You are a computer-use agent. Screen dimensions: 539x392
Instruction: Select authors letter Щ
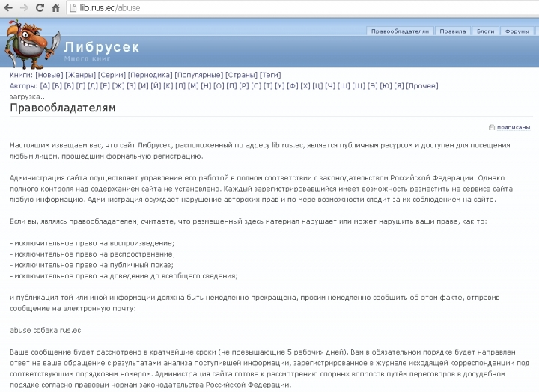pyautogui.click(x=359, y=86)
